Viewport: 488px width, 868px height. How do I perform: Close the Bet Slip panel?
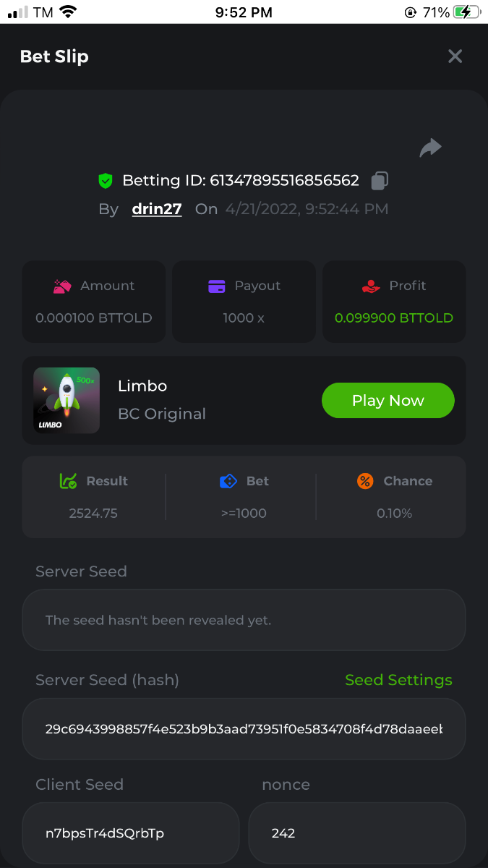(455, 56)
